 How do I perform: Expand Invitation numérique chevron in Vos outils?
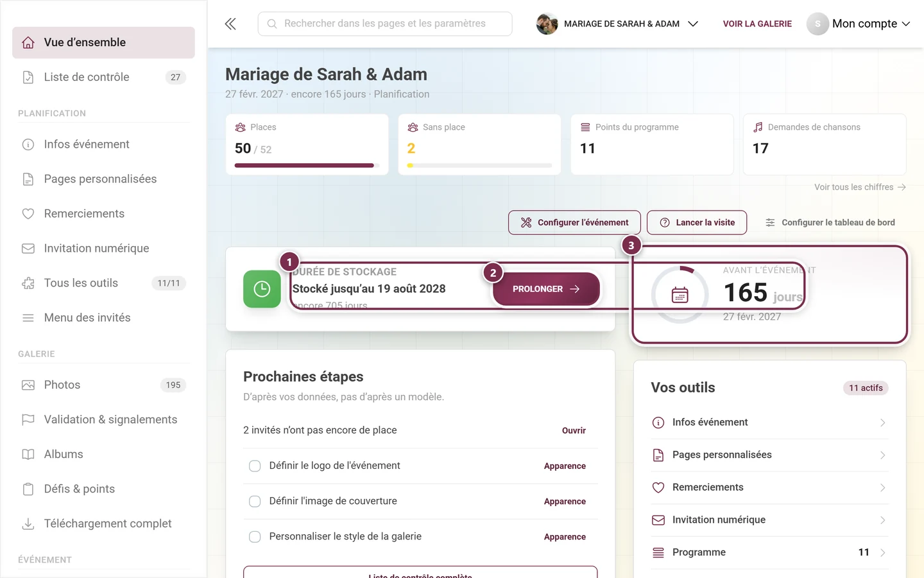[883, 520]
